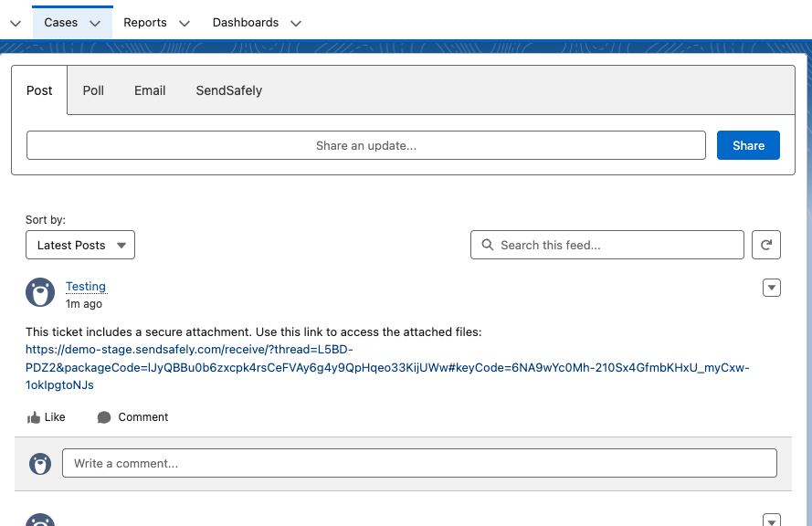This screenshot has height=526, width=812.
Task: Switch to the Poll tab
Action: point(93,90)
